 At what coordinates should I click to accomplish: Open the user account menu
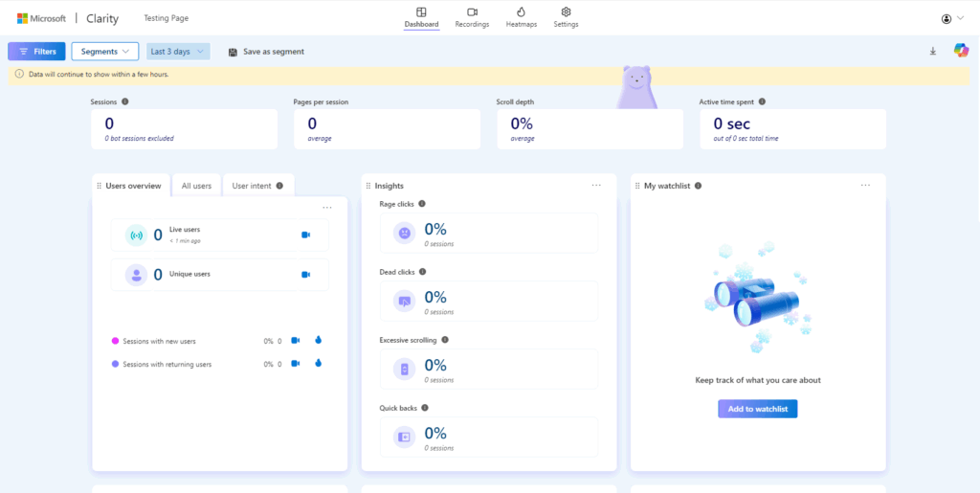tap(952, 19)
